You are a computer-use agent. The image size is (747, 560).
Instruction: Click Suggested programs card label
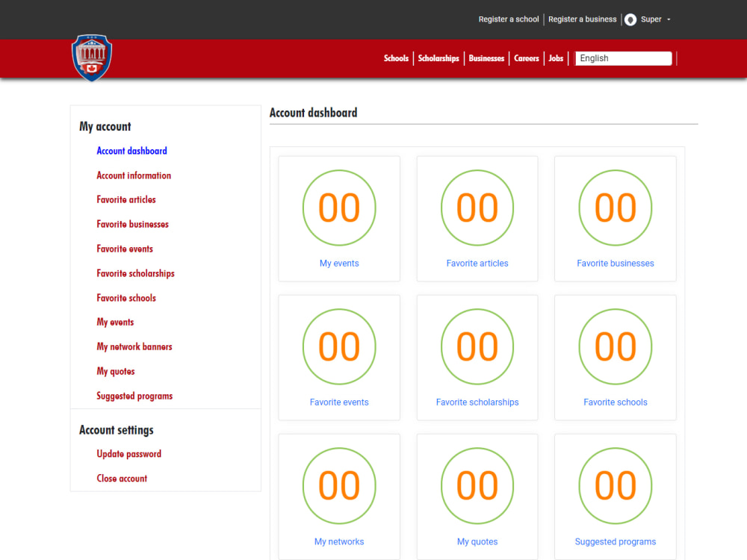coord(616,541)
